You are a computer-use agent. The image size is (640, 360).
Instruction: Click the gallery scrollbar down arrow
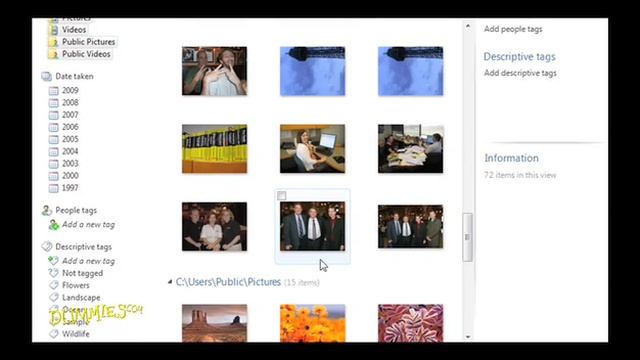click(468, 337)
